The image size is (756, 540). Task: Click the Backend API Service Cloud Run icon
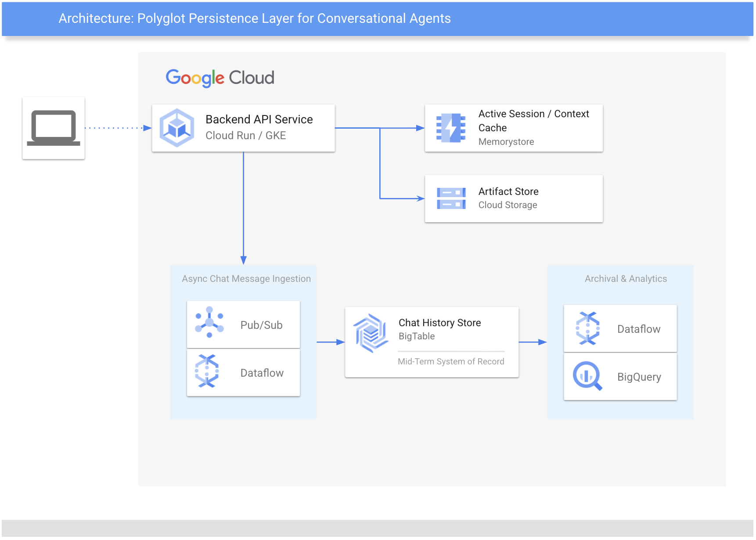[176, 128]
